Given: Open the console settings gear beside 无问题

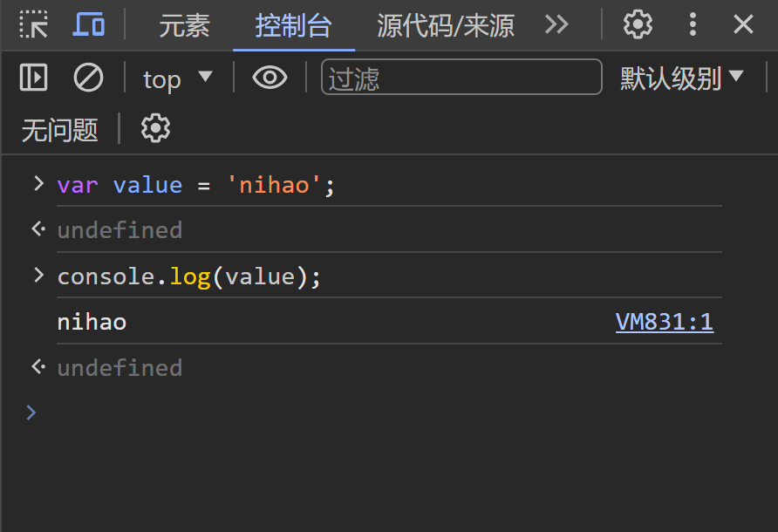Looking at the screenshot, I should coord(154,128).
